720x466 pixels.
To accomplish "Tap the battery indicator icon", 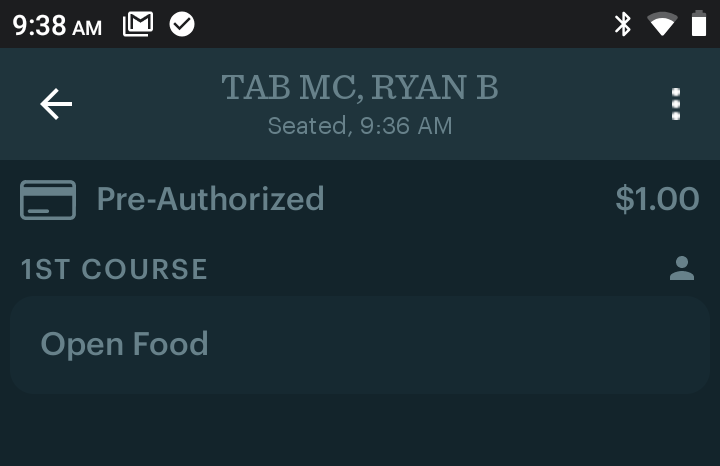I will [698, 24].
